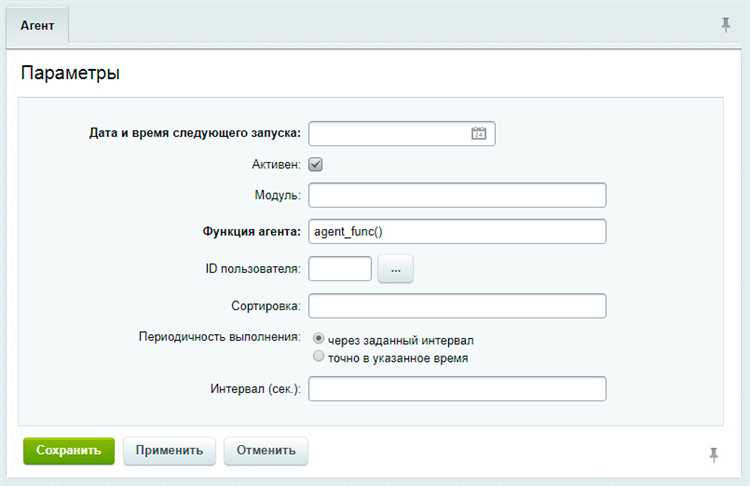Image resolution: width=750 pixels, height=486 pixels.
Task: Click the Применить button
Action: 169,451
